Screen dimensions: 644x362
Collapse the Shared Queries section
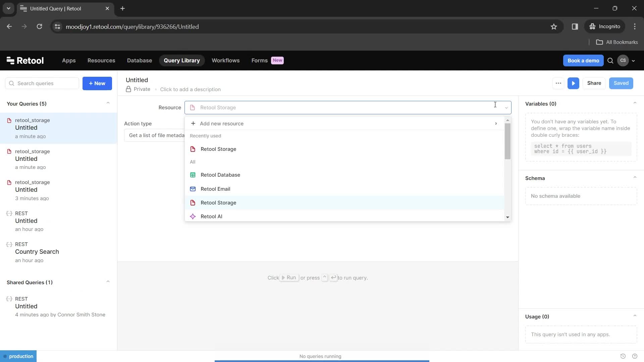(x=108, y=282)
